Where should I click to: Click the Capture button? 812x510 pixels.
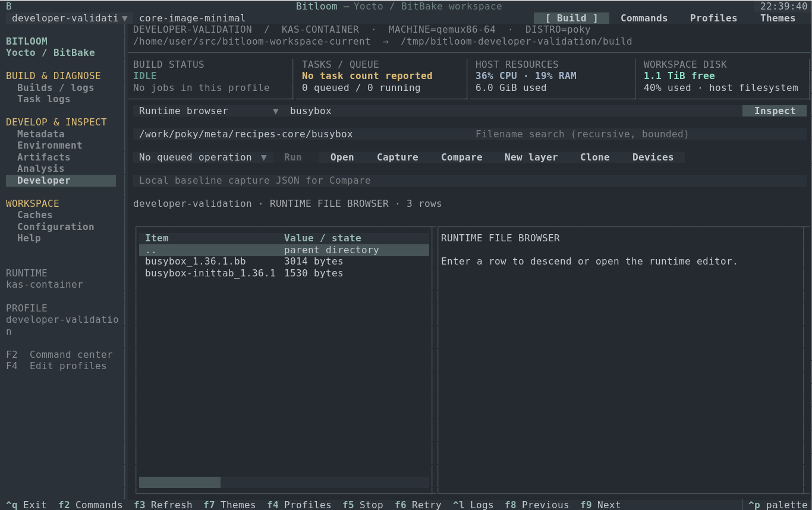coord(397,157)
